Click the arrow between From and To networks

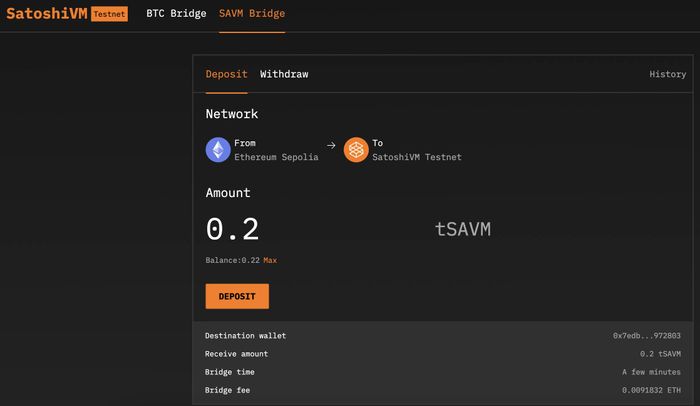pyautogui.click(x=331, y=146)
